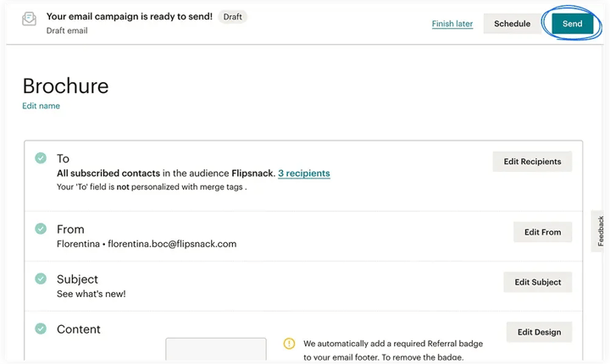
Task: Open the email content preview thumbnail
Action: coord(216,350)
